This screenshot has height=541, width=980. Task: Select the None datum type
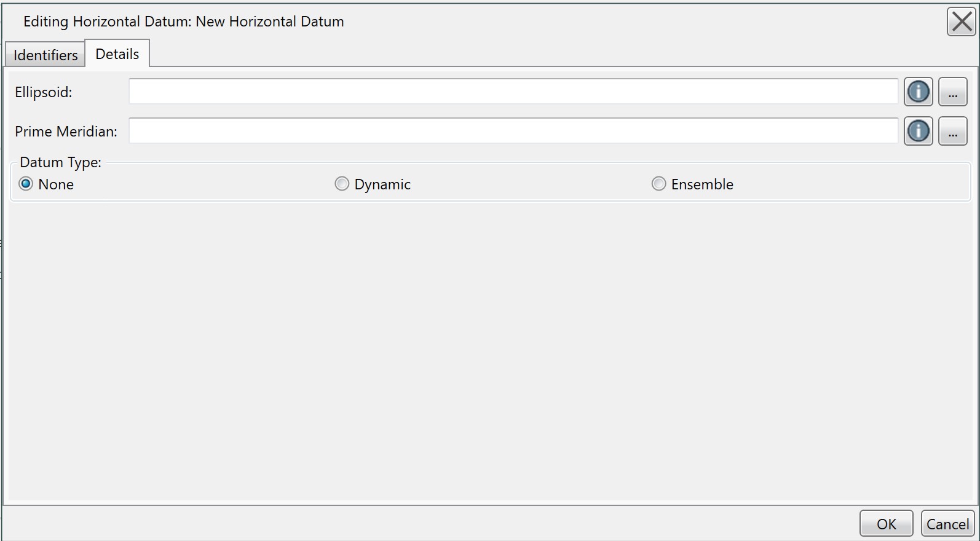26,184
